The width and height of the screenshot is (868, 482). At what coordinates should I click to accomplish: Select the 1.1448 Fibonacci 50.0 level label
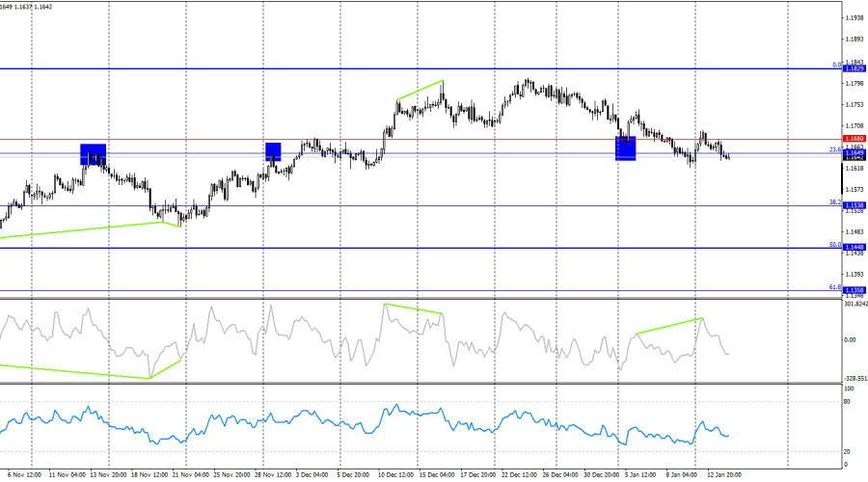pos(854,248)
